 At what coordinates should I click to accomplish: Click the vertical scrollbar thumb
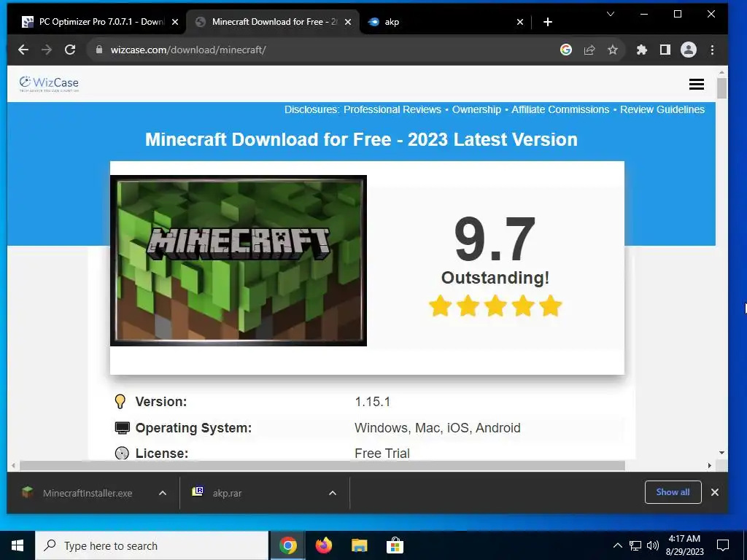tap(721, 88)
